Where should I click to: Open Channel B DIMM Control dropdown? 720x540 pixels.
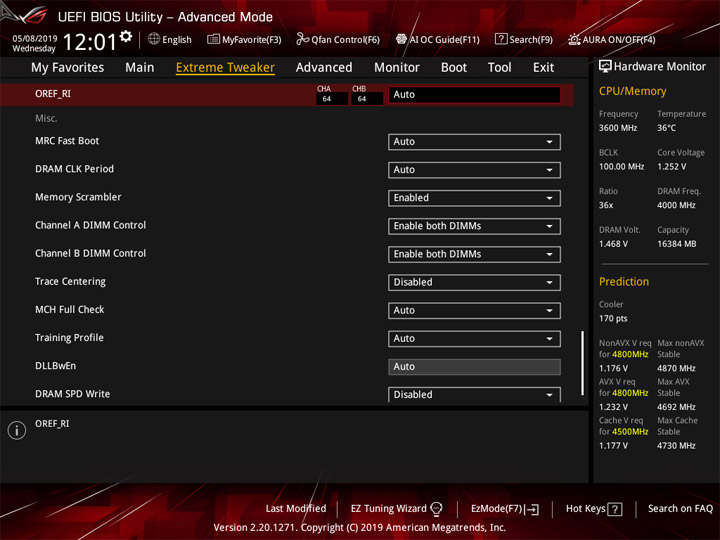pos(474,254)
